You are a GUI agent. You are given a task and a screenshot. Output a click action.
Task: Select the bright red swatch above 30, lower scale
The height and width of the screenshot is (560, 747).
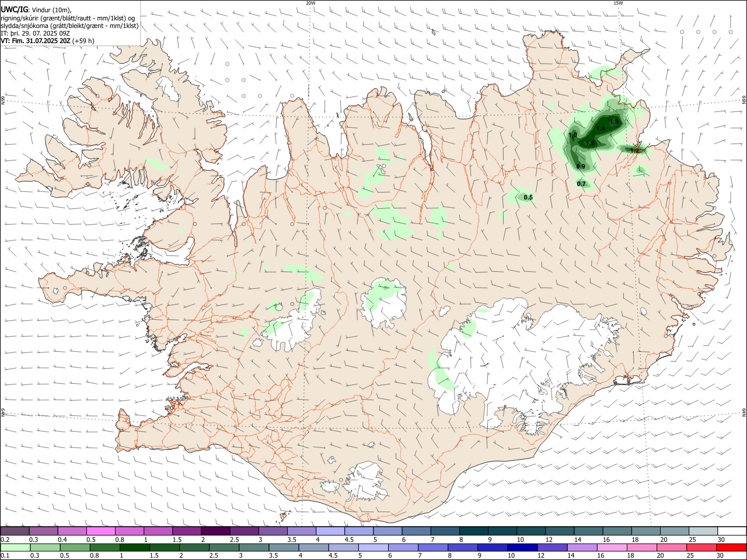coord(731,548)
